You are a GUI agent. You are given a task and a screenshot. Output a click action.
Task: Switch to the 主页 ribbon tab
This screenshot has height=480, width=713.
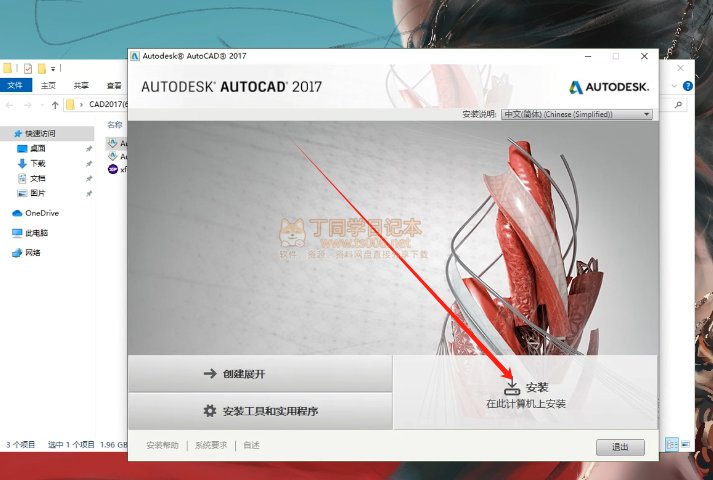tap(48, 85)
